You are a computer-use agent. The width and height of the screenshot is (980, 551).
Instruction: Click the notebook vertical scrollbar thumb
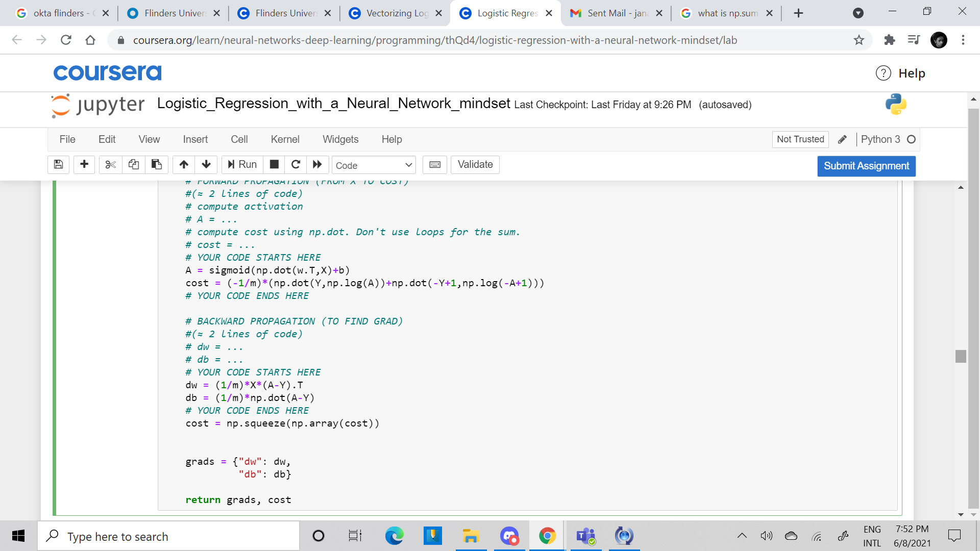[x=961, y=356]
